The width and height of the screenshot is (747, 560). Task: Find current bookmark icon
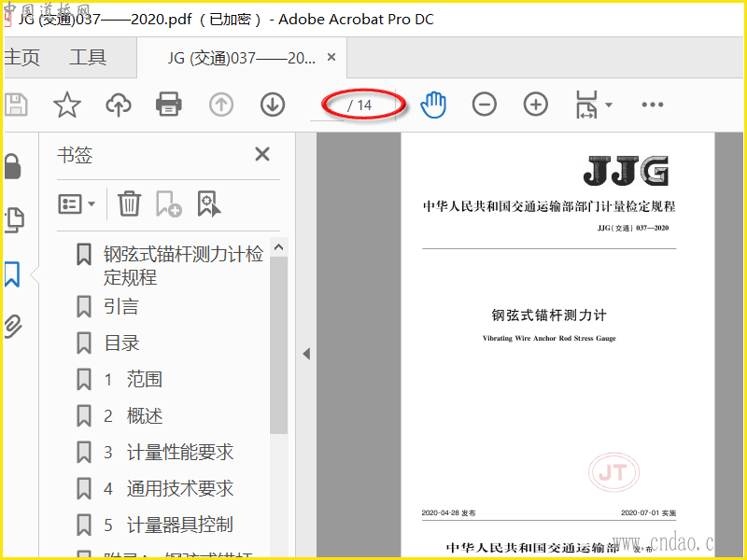click(208, 203)
